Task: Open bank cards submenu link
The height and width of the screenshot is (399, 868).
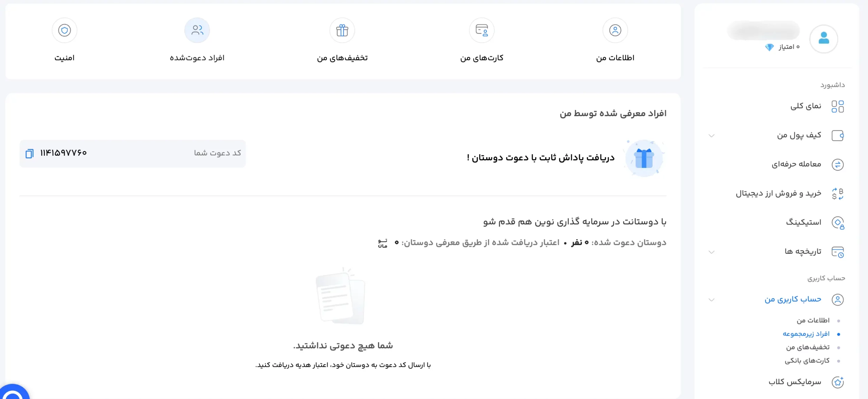Action: click(807, 361)
